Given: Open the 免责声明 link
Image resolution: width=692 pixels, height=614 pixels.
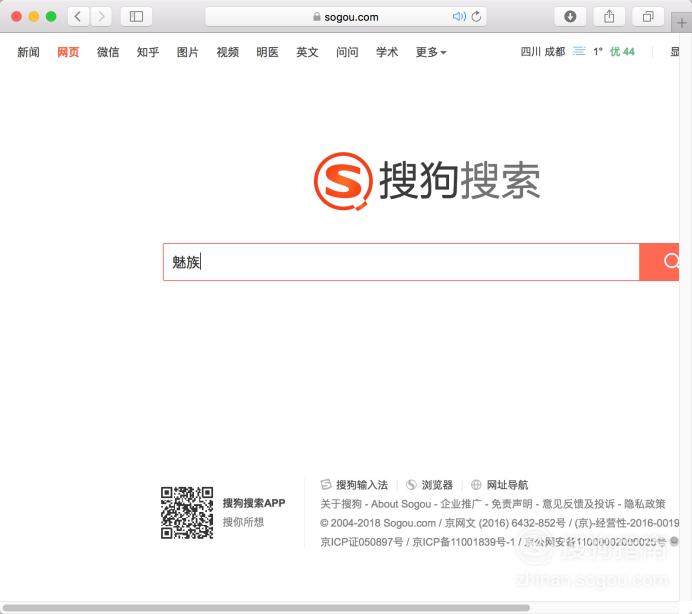Looking at the screenshot, I should [512, 504].
